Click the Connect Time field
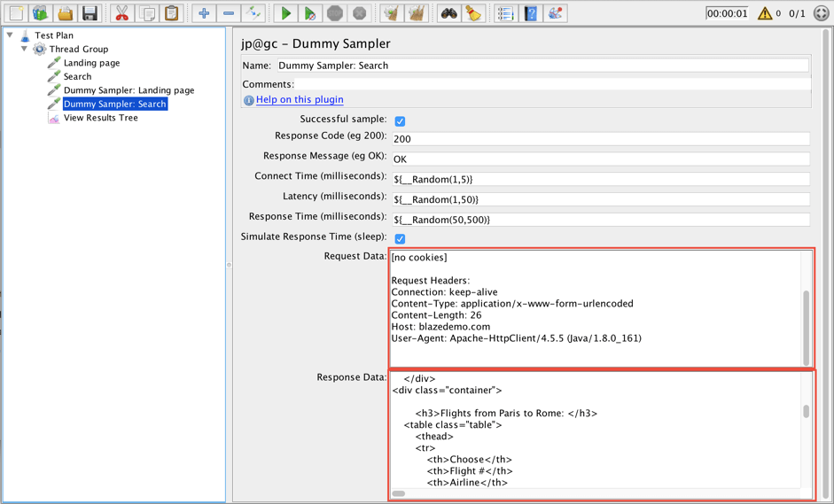 coord(601,179)
